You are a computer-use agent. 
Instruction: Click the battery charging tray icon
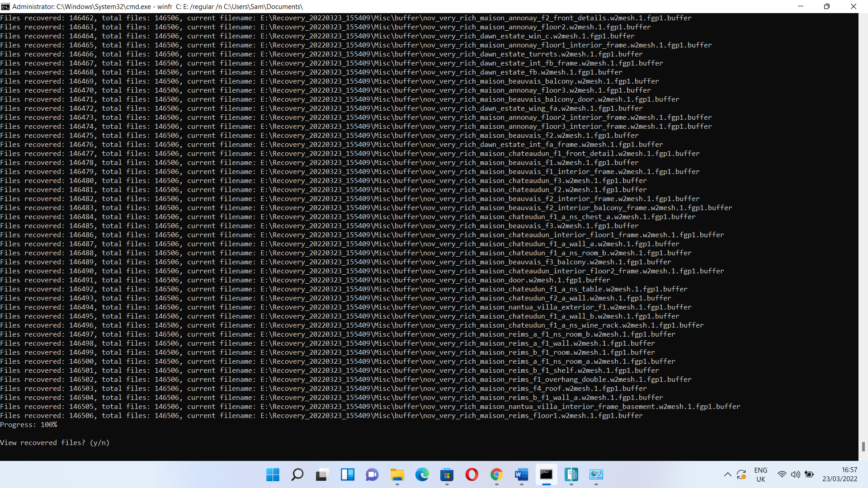click(x=809, y=474)
